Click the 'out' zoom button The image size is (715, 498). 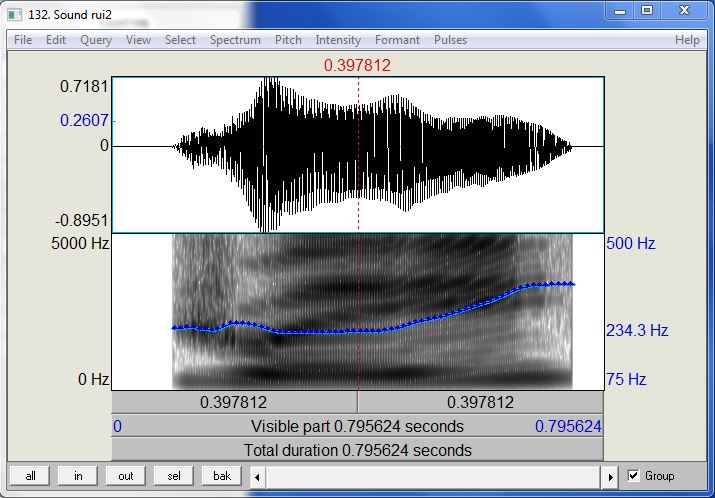pos(126,476)
